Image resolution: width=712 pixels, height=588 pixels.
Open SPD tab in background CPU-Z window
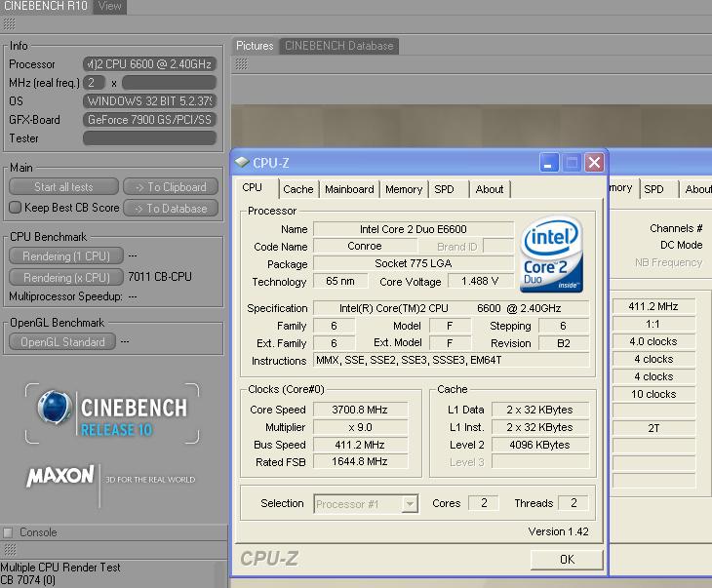tap(653, 189)
